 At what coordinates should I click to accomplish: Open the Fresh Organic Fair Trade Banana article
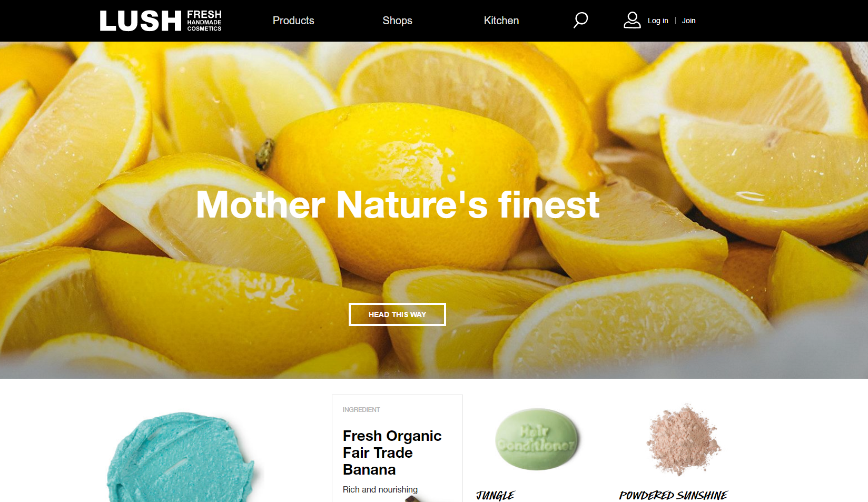click(x=392, y=452)
